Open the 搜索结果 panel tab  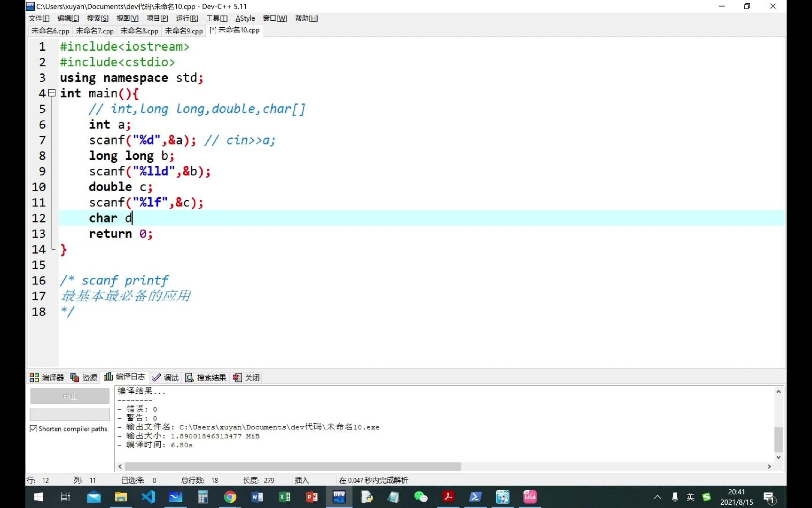tap(206, 377)
